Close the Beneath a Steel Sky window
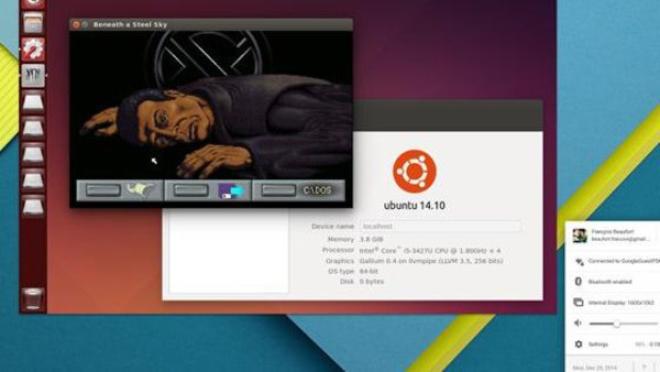The width and height of the screenshot is (660, 372). click(76, 25)
